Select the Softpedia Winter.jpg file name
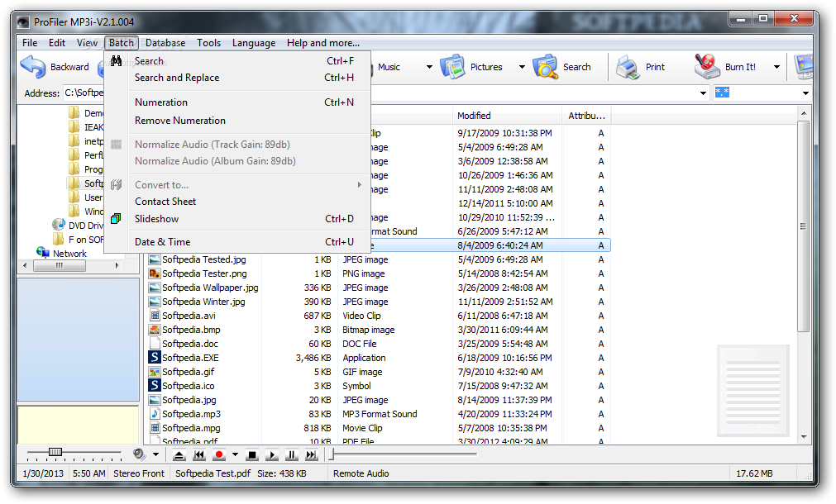The image size is (836, 504). (x=203, y=302)
